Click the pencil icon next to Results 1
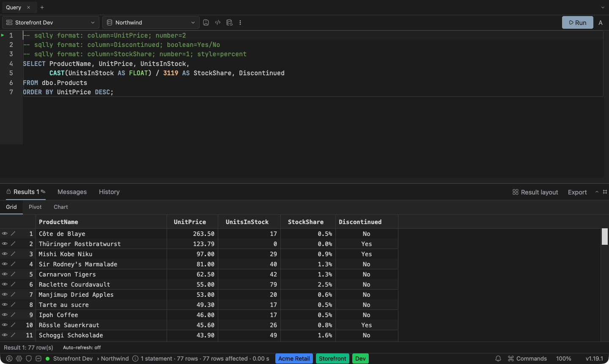The image size is (609, 364). click(43, 192)
